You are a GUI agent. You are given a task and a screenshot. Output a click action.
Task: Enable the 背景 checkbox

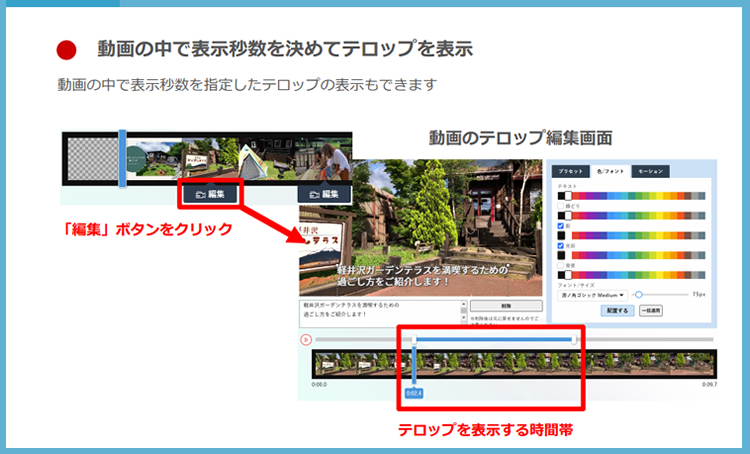[x=561, y=265]
